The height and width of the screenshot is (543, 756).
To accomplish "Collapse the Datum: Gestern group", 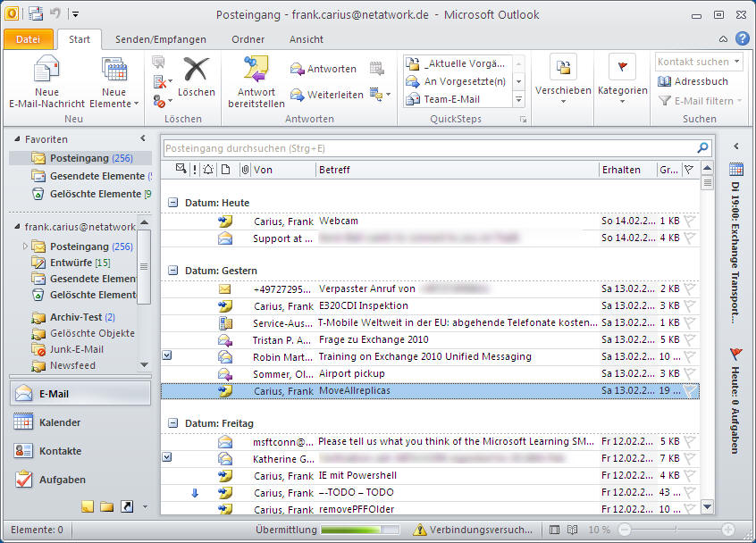I will (173, 271).
